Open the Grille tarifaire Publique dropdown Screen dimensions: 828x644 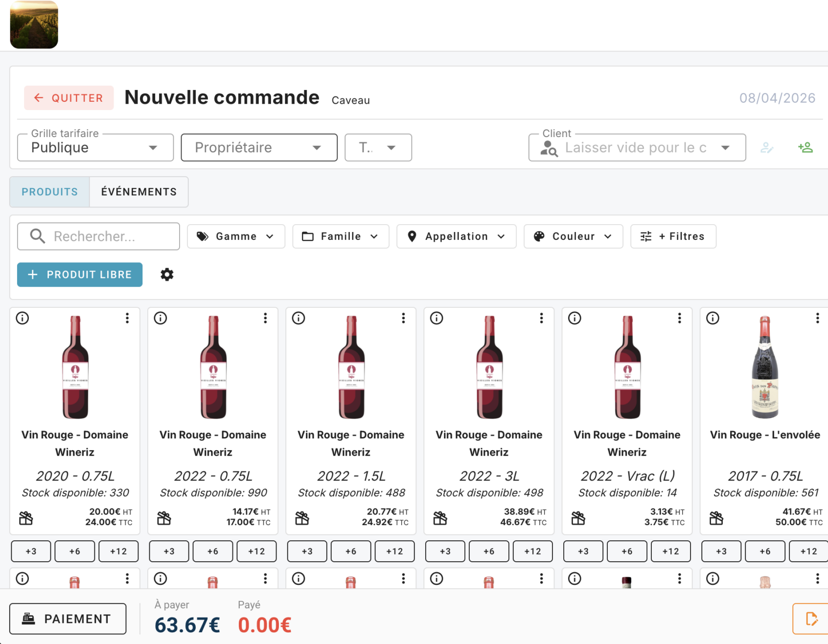[95, 147]
